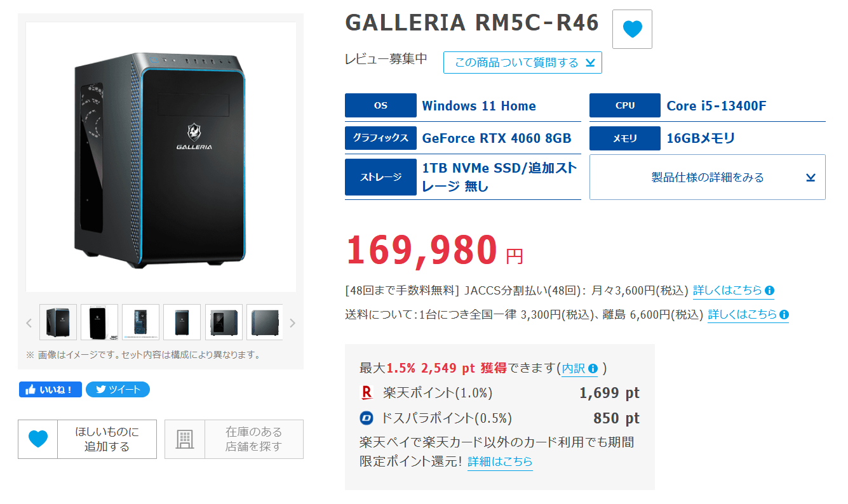Expand 製品仕様の詳細をみる specification details
The height and width of the screenshot is (504, 848).
point(708,177)
